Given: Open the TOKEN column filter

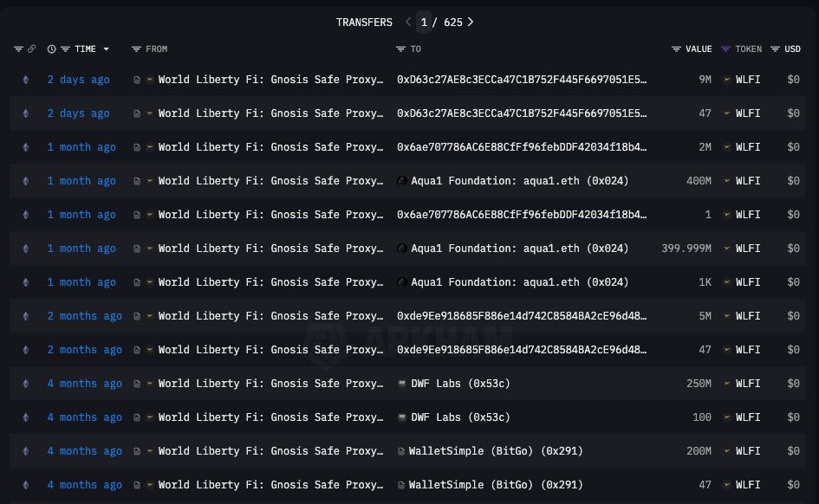Looking at the screenshot, I should point(725,49).
